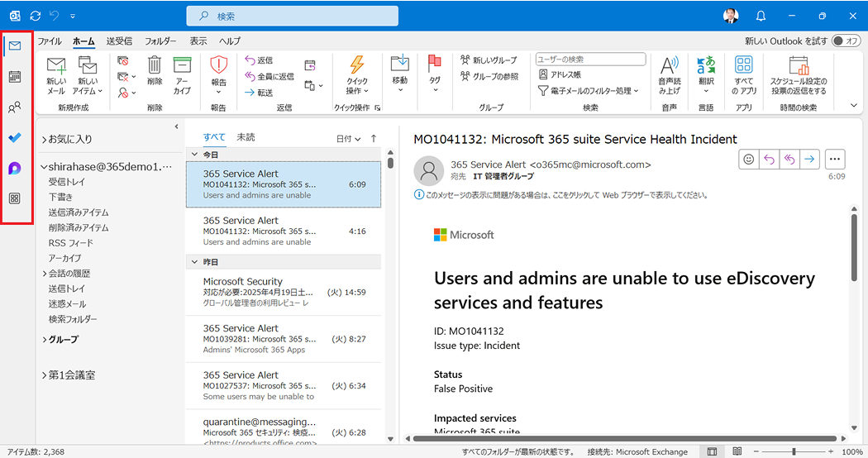868x458 pixels.
Task: Collapse the Today message group
Action: pos(195,155)
